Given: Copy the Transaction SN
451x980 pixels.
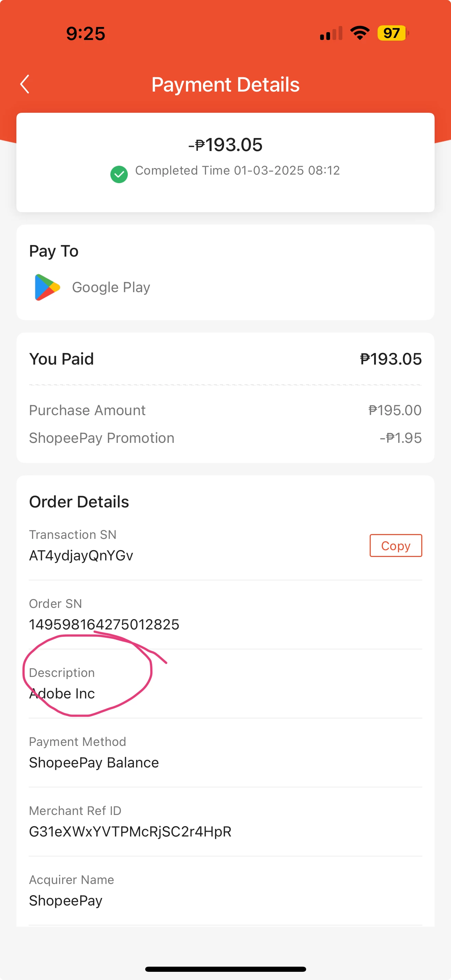Looking at the screenshot, I should [396, 546].
